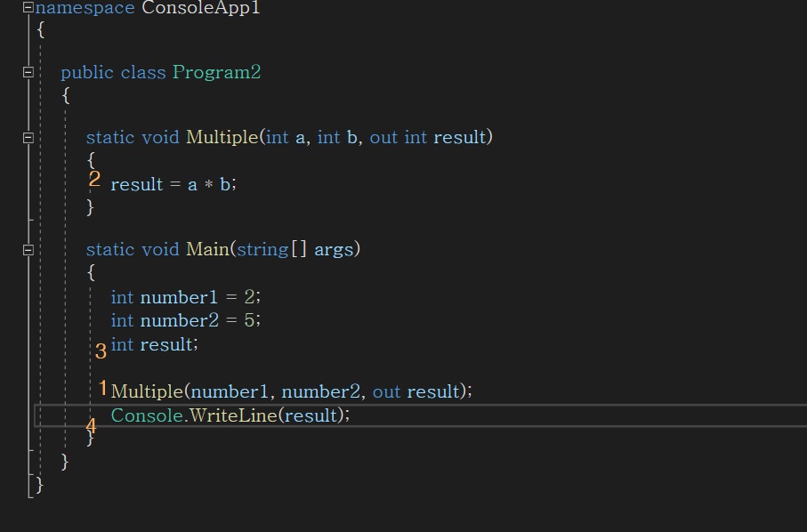Click 'string' type in Main parameters
This screenshot has height=532, width=807.
(262, 249)
